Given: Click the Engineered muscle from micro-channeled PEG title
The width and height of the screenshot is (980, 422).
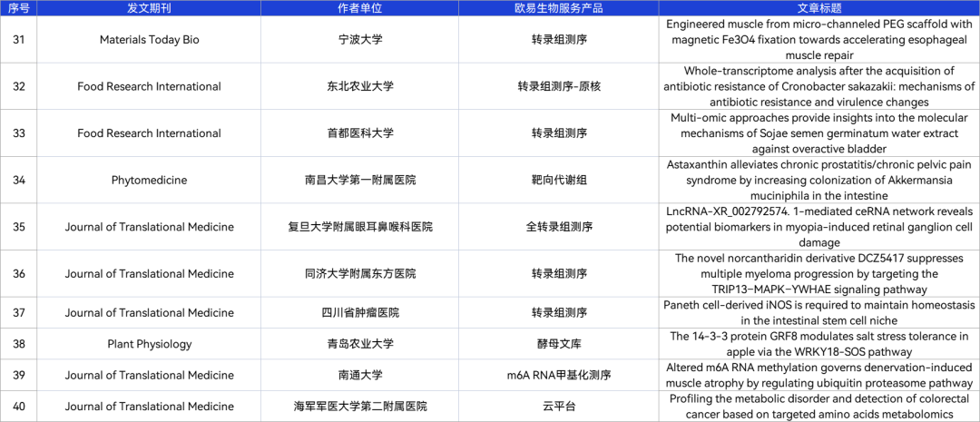Looking at the screenshot, I should coord(819,39).
